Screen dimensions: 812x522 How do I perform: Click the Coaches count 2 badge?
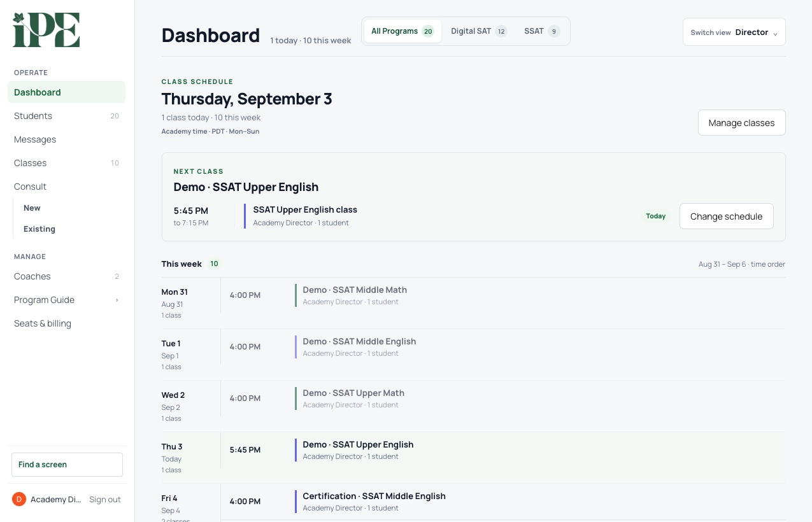point(117,276)
